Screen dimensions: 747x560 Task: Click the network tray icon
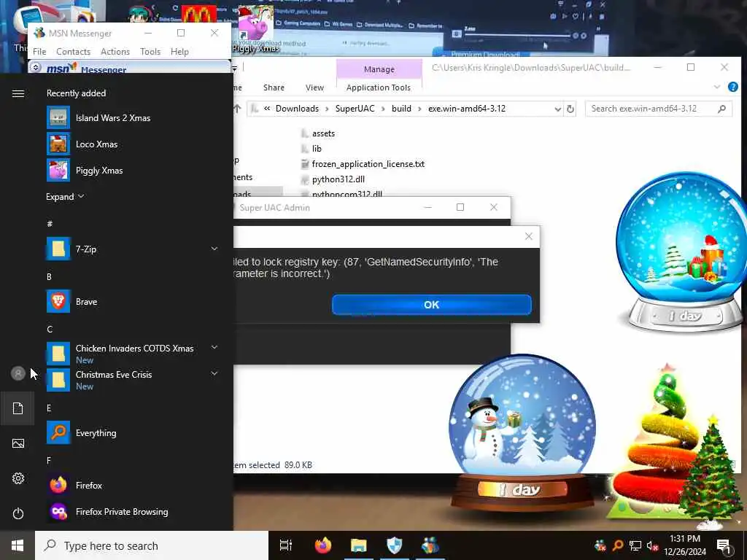click(x=635, y=545)
